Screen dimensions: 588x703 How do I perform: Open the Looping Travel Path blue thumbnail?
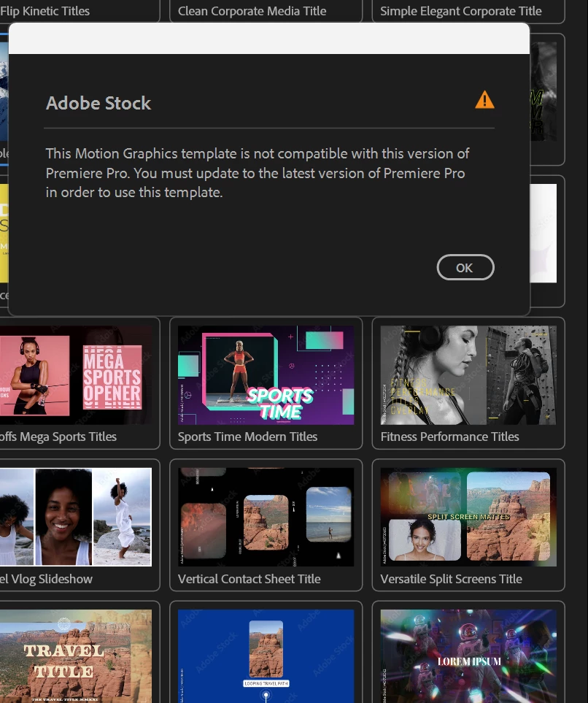click(x=266, y=656)
